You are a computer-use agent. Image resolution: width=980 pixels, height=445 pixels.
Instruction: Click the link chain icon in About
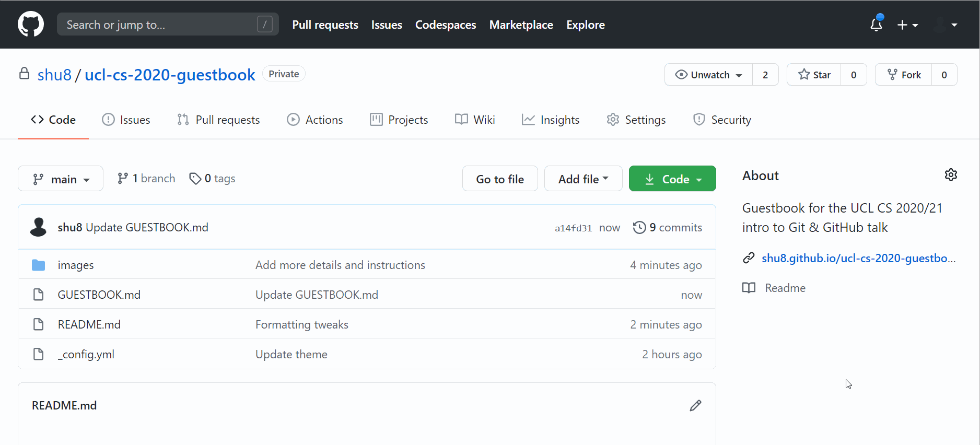pyautogui.click(x=749, y=258)
